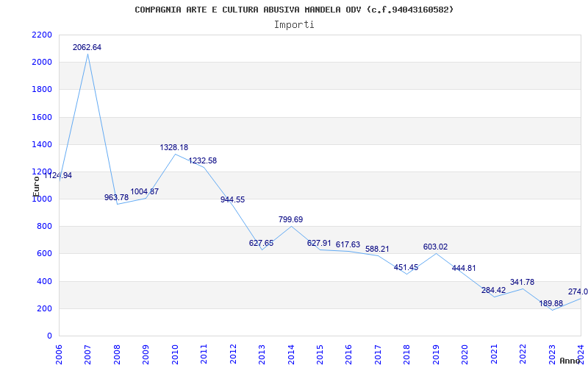Viewport: 588px width, 368px height.
Task: Click the 200 y-axis tick label
Action: (x=45, y=309)
